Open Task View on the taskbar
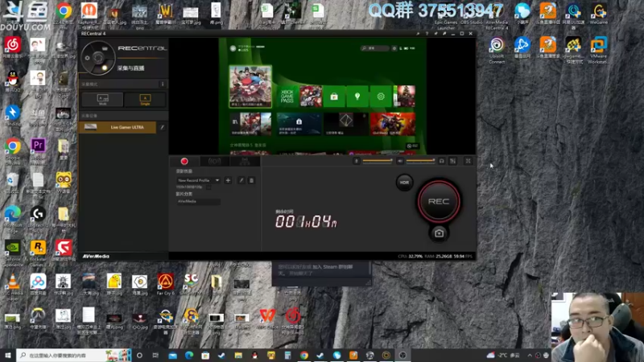Image resolution: width=644 pixels, height=362 pixels. pyautogui.click(x=155, y=356)
